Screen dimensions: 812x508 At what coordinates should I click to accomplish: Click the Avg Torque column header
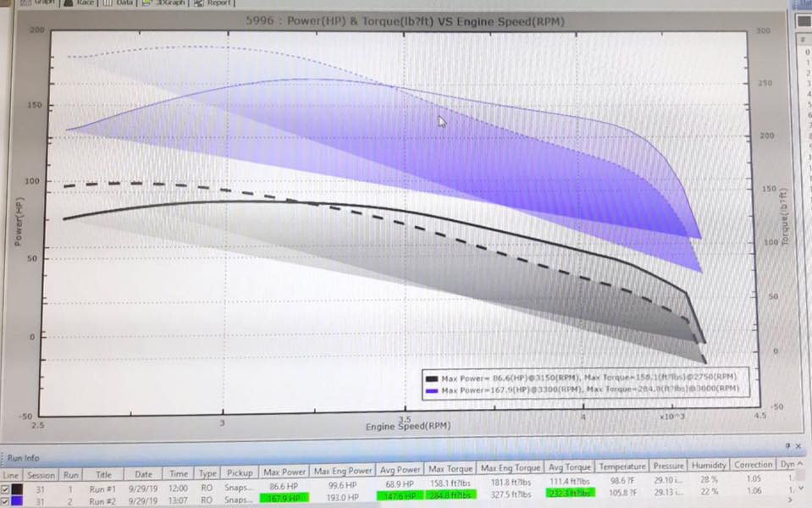point(569,467)
